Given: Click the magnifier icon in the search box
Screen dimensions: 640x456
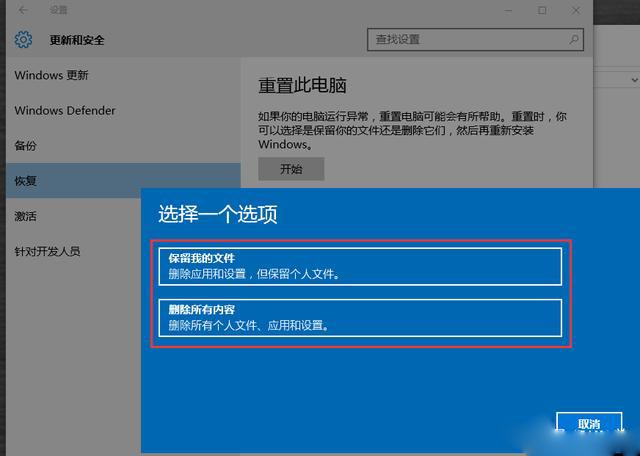Looking at the screenshot, I should 575,40.
